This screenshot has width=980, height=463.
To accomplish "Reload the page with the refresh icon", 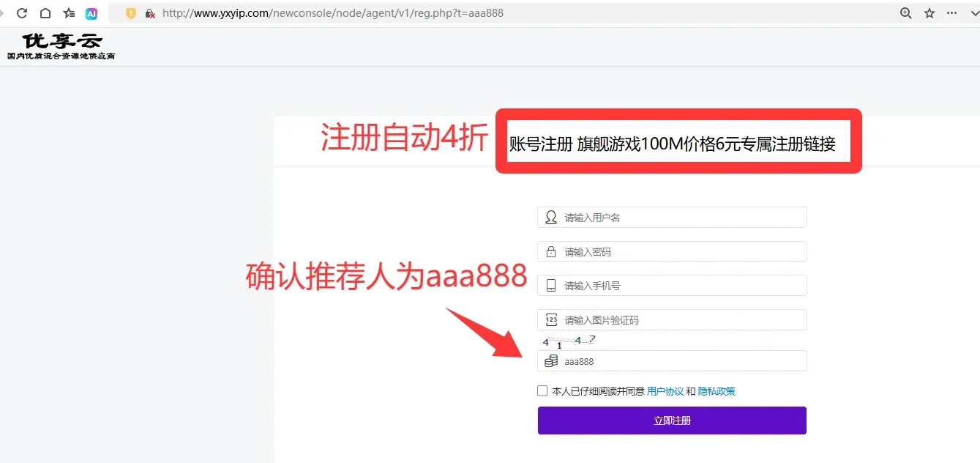I will coord(22,13).
